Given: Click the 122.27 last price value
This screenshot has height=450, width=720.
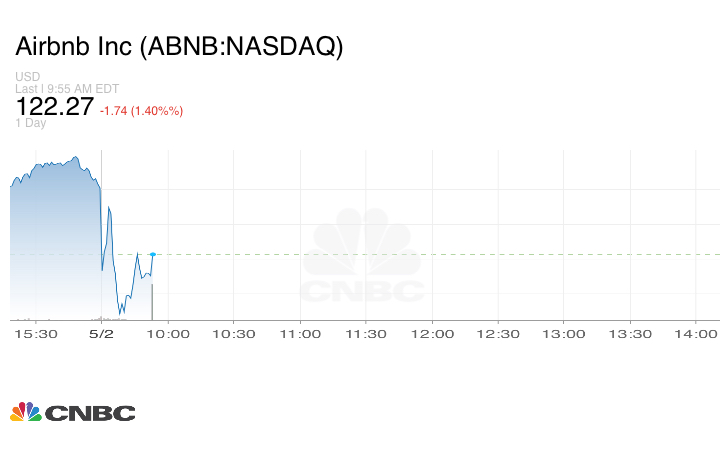Looking at the screenshot, I should [55, 107].
